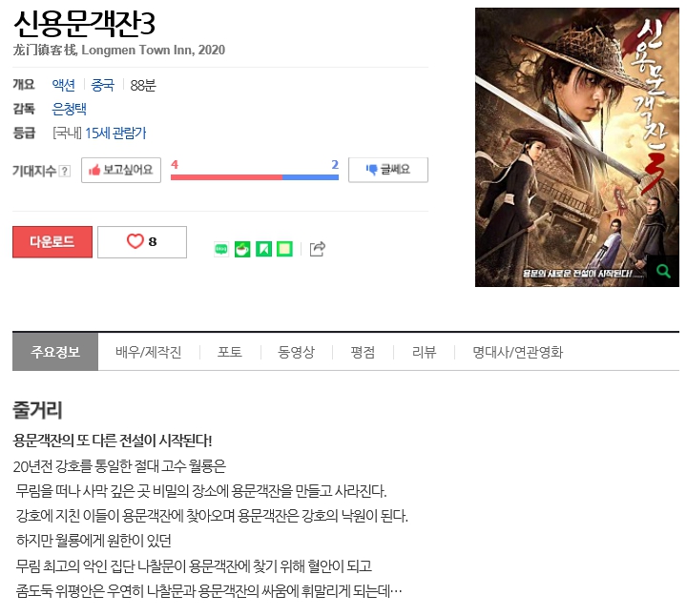Toggle the heart like button
The width and height of the screenshot is (687, 616).
tap(142, 241)
